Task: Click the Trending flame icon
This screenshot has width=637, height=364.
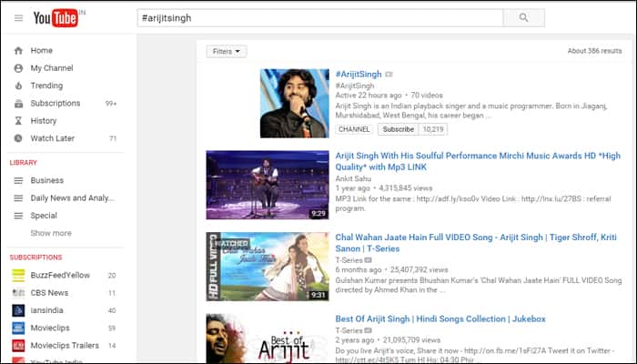Action: [x=18, y=86]
